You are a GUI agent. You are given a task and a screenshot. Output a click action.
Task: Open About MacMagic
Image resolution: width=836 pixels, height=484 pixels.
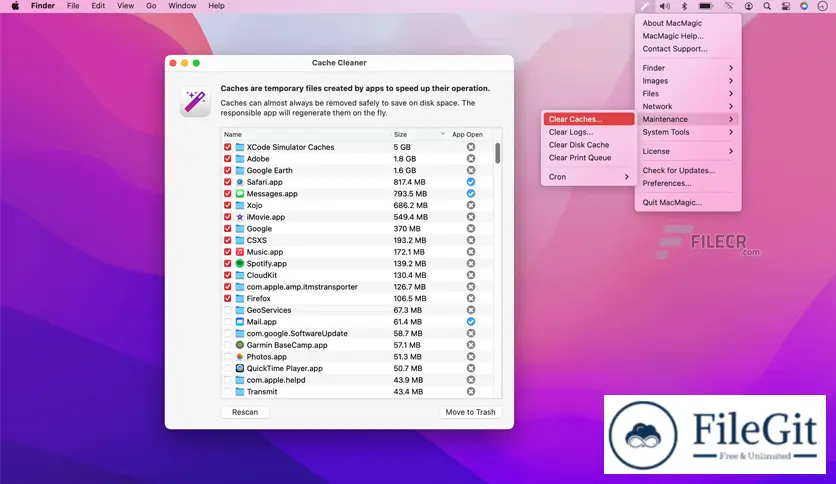coord(688,23)
